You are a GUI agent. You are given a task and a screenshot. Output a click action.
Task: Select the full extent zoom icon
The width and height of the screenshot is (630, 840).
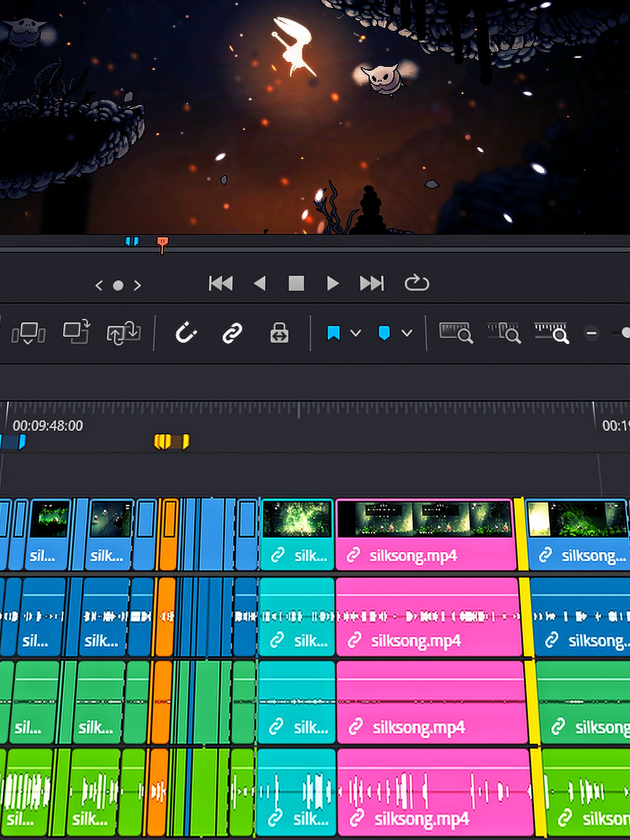pyautogui.click(x=456, y=333)
